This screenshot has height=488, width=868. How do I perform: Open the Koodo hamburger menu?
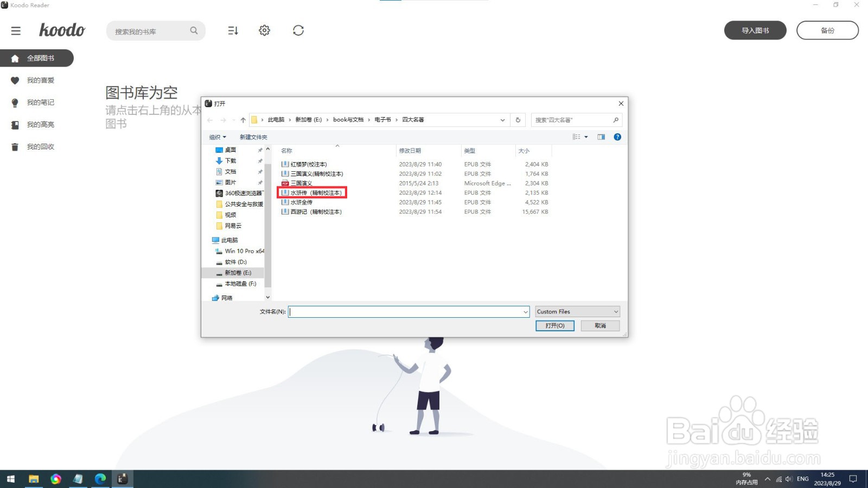16,31
